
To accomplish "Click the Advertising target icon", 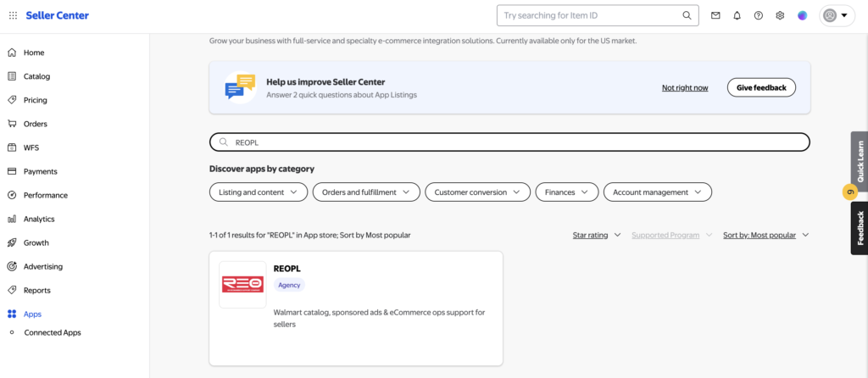I will [12, 267].
